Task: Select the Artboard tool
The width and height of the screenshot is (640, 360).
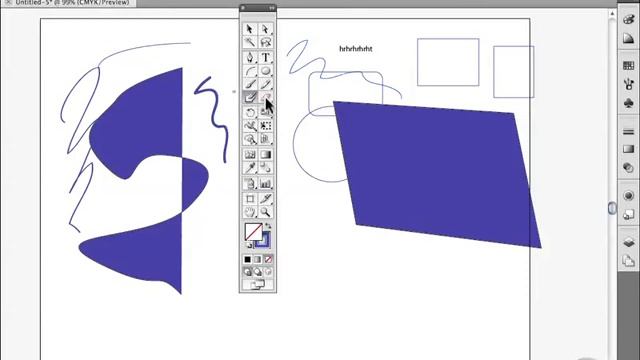Action: 250,199
